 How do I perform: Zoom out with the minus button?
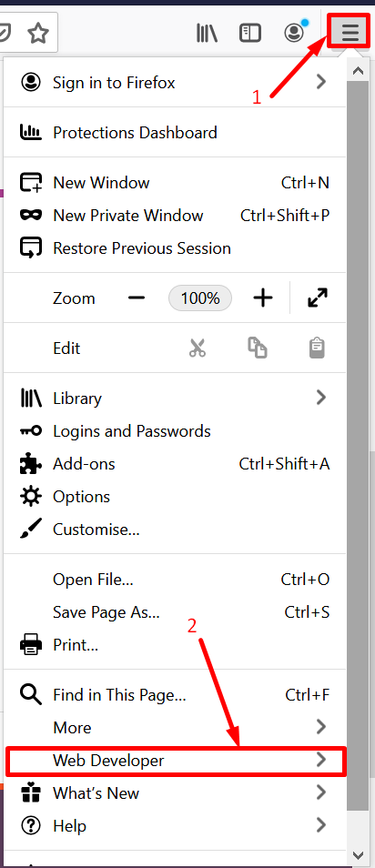pos(137,298)
